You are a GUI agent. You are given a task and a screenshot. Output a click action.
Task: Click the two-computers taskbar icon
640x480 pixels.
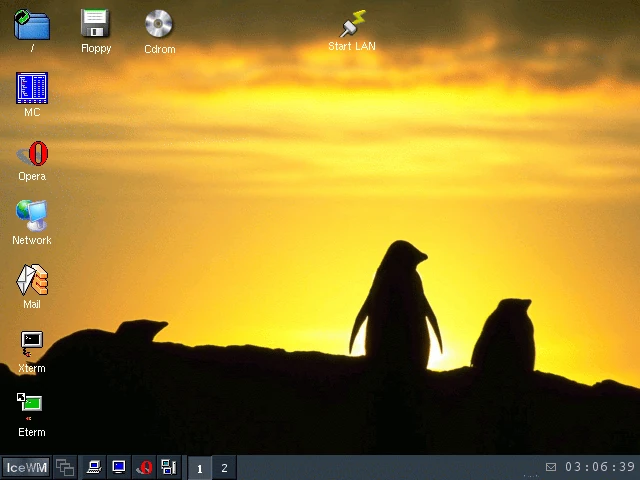168,467
